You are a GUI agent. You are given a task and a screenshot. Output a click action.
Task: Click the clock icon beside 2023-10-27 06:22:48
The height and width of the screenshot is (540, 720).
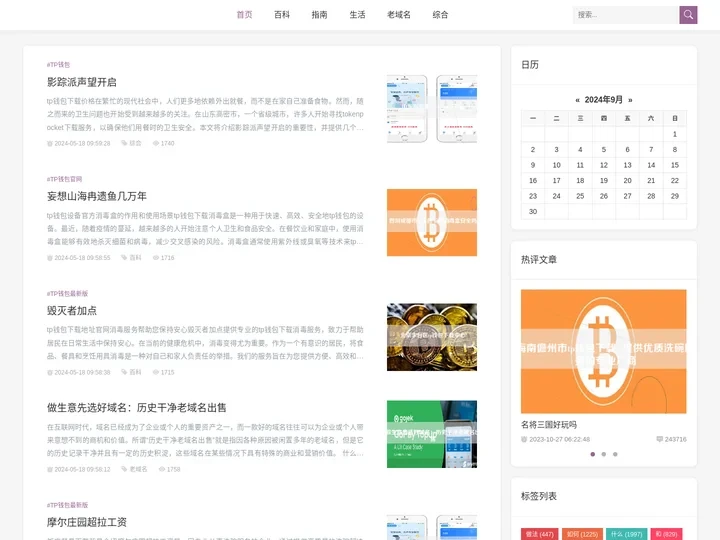click(x=524, y=439)
